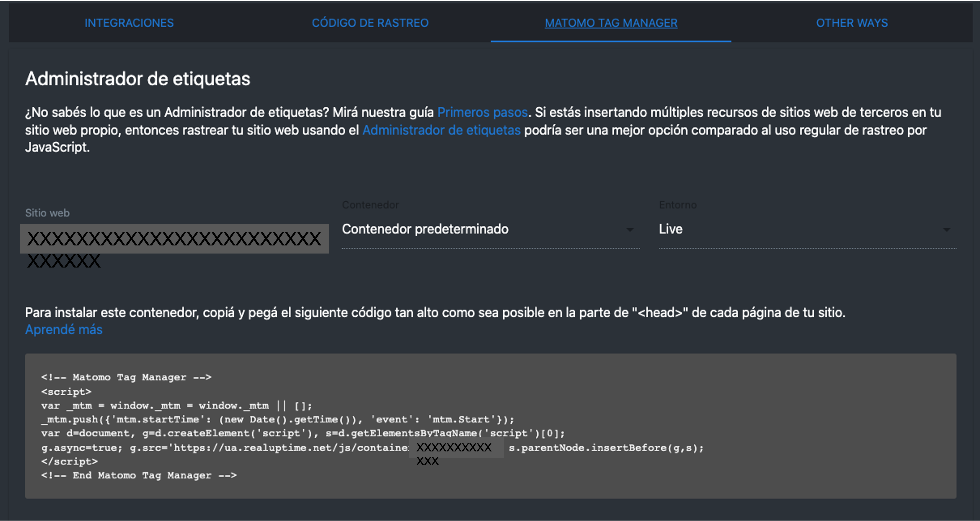This screenshot has height=521, width=980.
Task: Click inside the Matomo Tag Manager code block
Action: pos(491,426)
